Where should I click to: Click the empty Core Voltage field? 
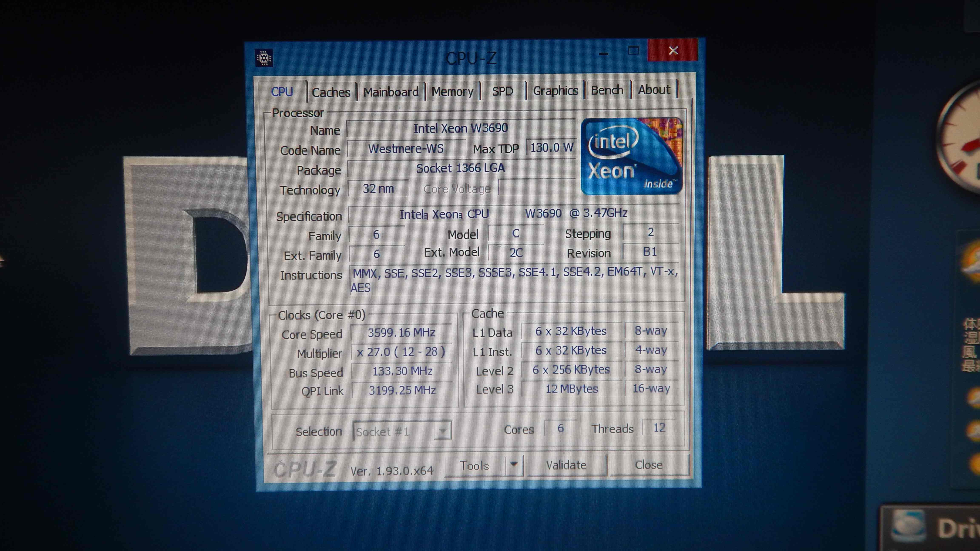point(537,187)
